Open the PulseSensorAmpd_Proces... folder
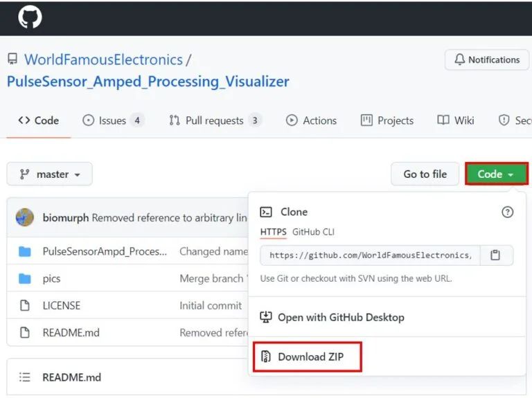Screen dimensions: 532x398 (105, 251)
